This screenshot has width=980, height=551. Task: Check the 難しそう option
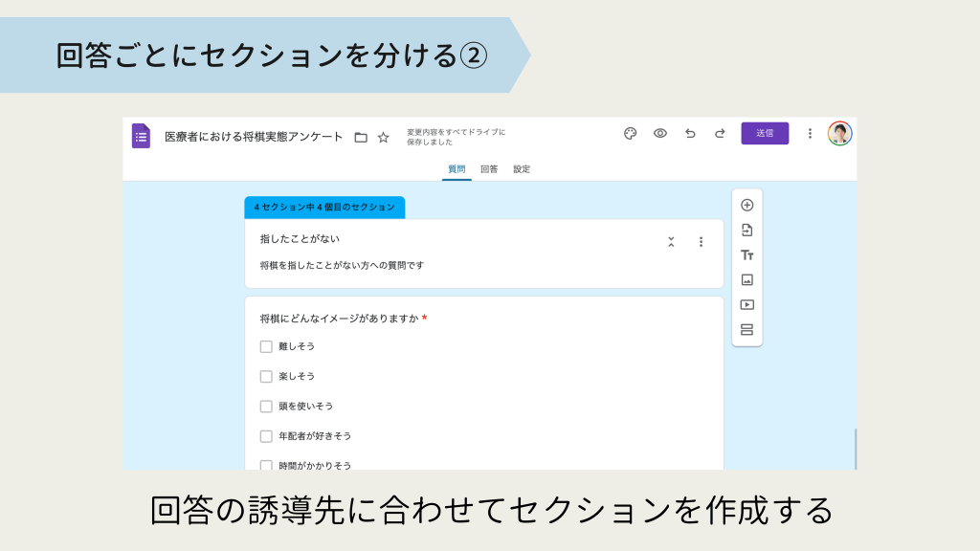[x=266, y=346]
